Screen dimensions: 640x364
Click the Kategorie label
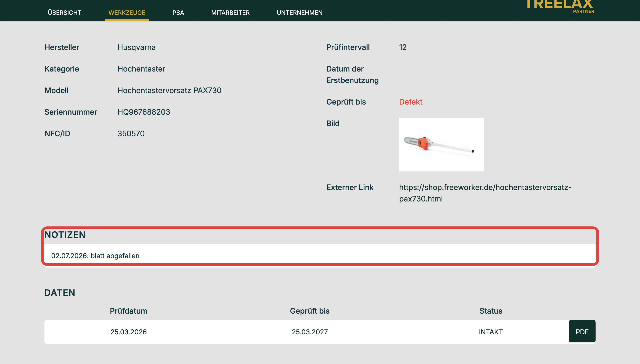click(62, 69)
